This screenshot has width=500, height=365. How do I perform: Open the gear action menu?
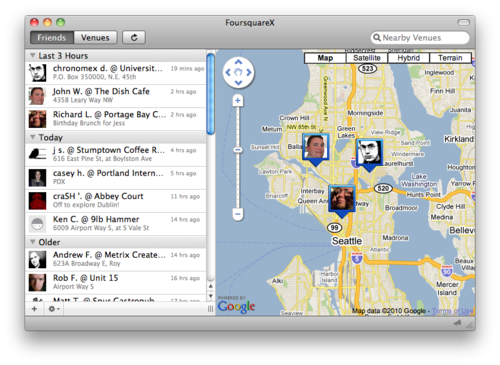(54, 309)
